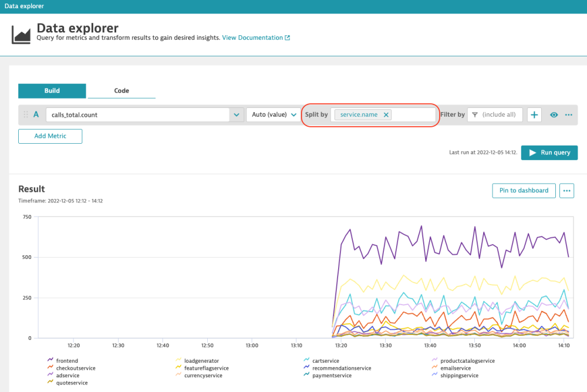Select the purple frontend color swatch in the legend
Screen dimensions: 587x392
point(49,360)
